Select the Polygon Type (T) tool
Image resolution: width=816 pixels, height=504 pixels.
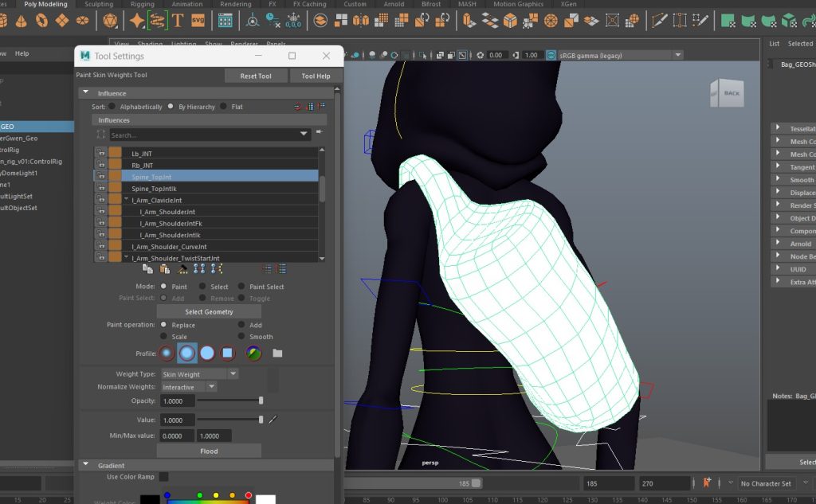(x=178, y=21)
